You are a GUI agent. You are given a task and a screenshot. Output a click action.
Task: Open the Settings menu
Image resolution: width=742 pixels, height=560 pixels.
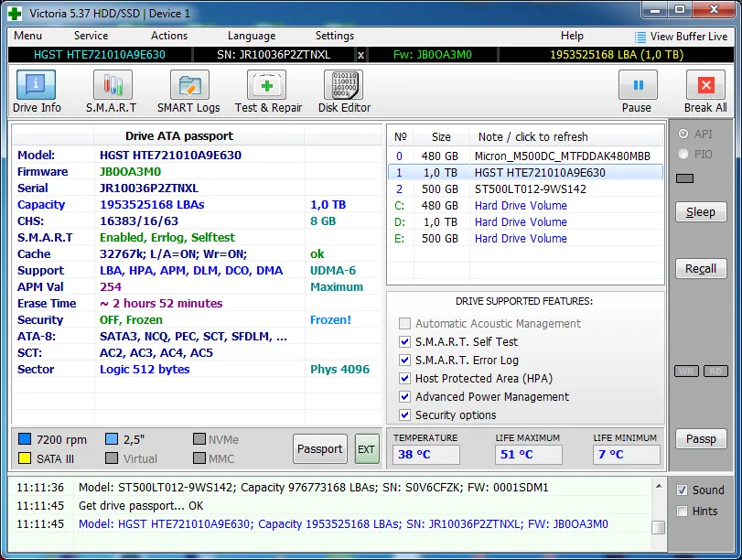point(335,36)
